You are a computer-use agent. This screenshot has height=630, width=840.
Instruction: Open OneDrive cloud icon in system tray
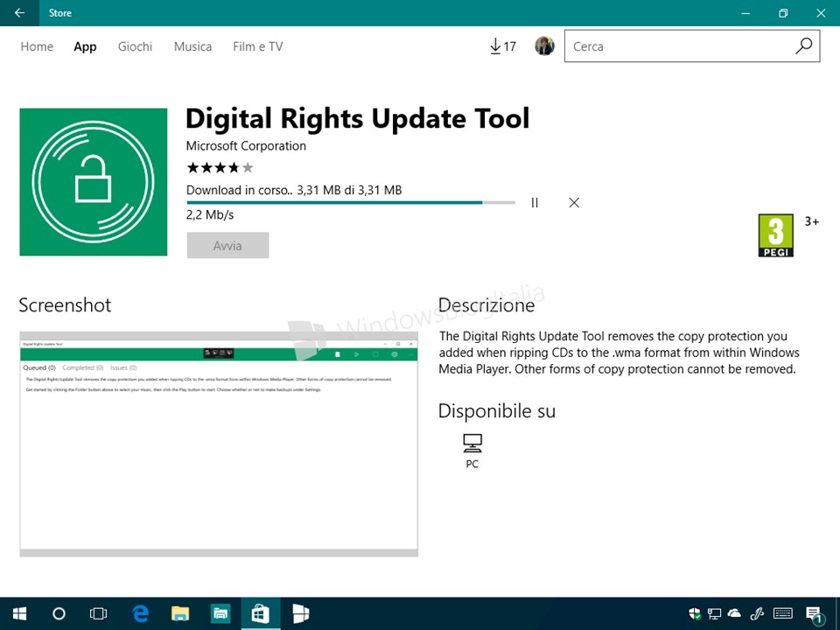click(734, 612)
